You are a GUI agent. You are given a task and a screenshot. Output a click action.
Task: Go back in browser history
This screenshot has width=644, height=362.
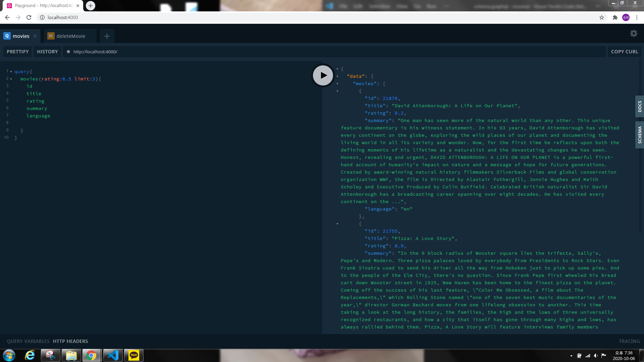pos(7,17)
